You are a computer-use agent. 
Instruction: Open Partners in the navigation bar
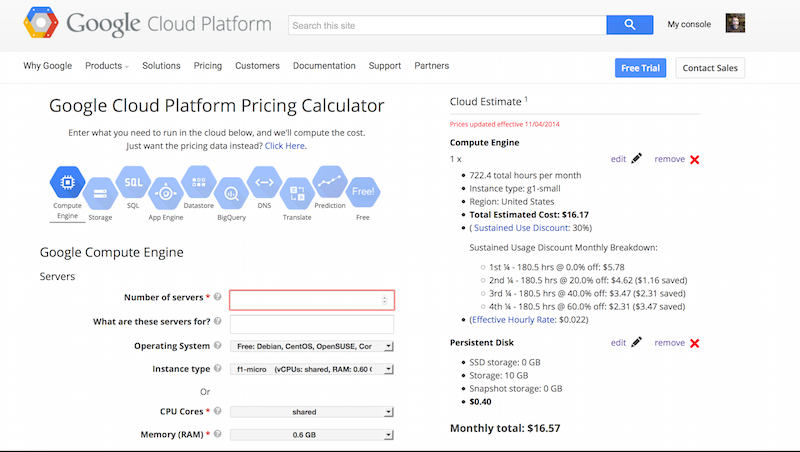[432, 66]
